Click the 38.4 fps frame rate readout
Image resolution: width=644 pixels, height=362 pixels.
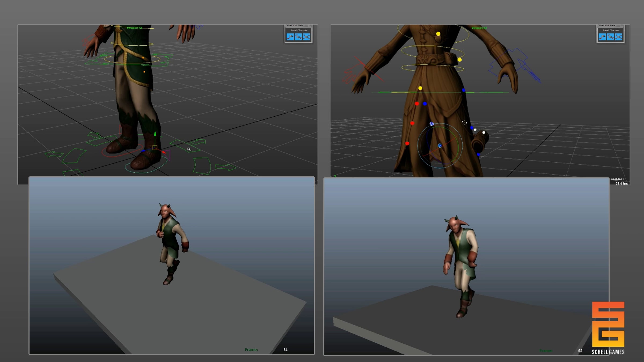tap(621, 184)
